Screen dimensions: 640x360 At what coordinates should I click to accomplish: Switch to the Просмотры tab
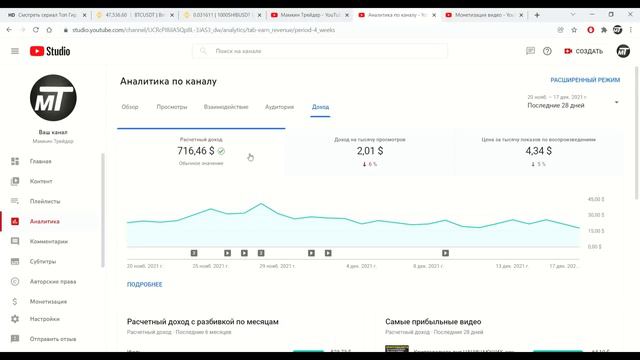click(x=172, y=107)
